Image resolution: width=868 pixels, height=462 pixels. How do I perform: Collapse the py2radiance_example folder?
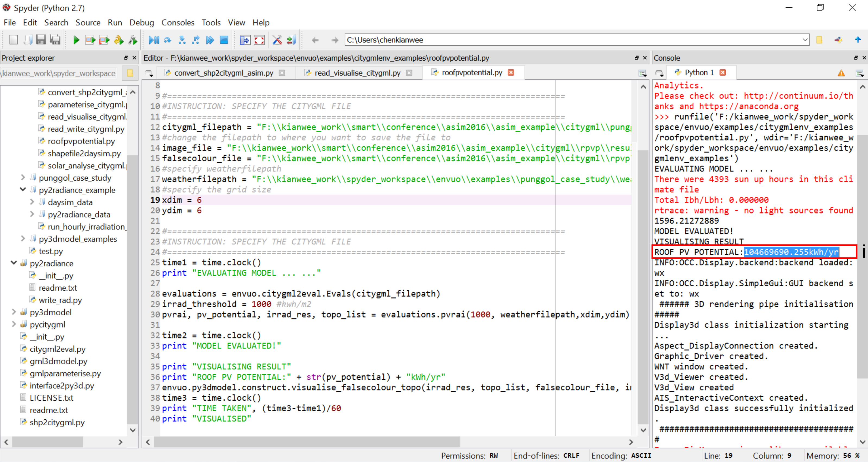[x=23, y=190]
